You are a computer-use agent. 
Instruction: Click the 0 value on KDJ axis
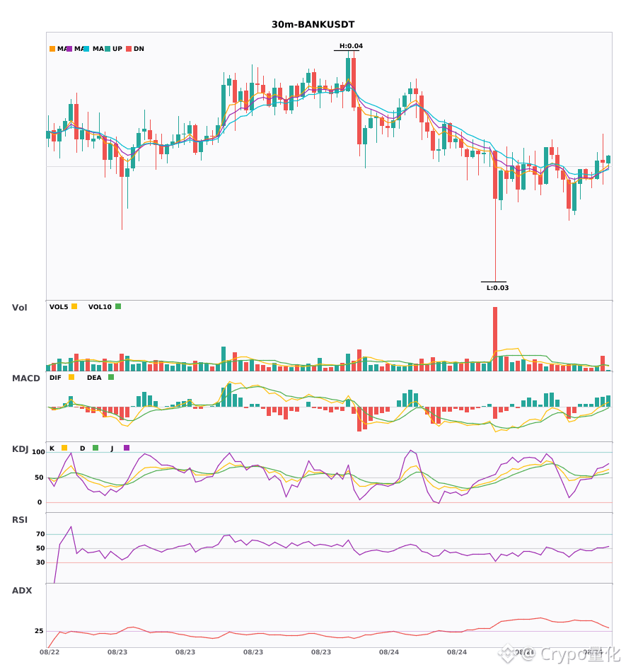[40, 502]
